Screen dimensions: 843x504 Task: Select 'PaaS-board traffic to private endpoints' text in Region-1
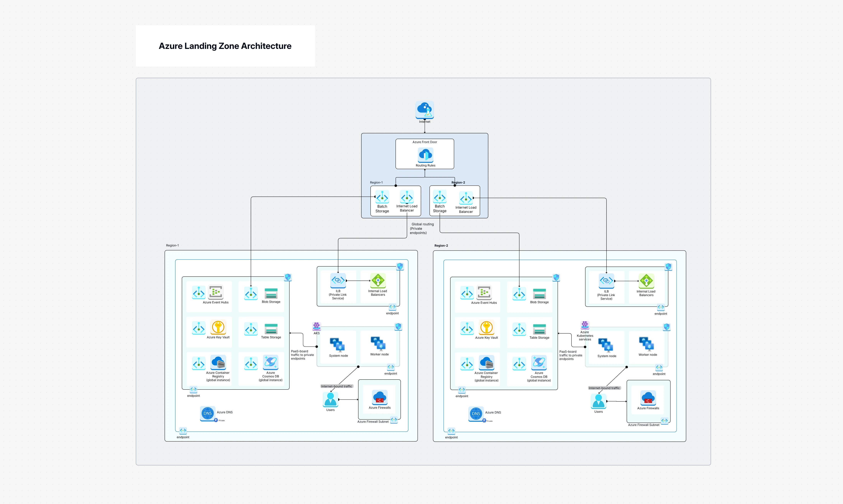point(302,355)
